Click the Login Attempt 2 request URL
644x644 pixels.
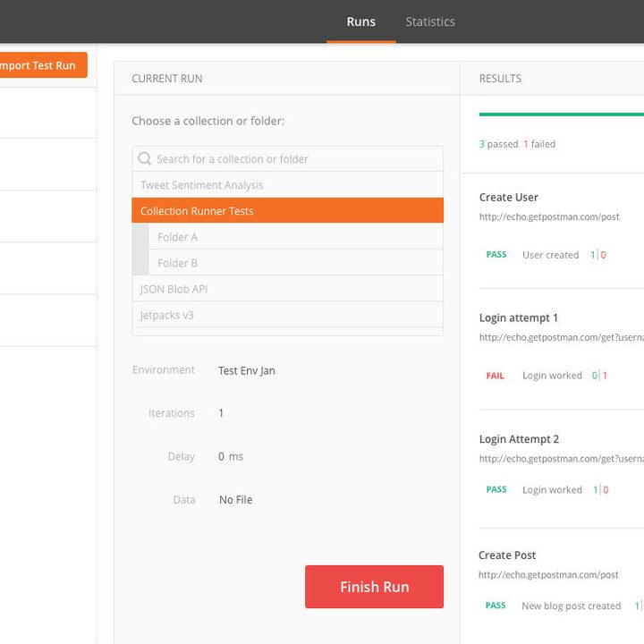pos(562,458)
